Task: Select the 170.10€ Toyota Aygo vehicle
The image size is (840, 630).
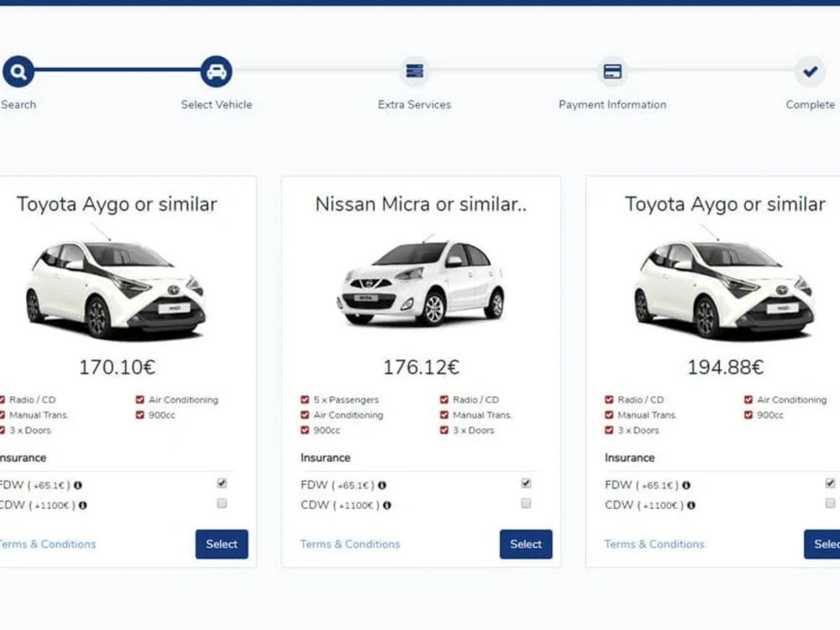Action: point(222,543)
